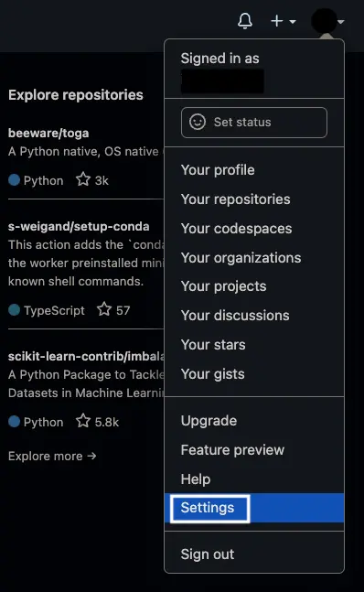Image resolution: width=364 pixels, height=592 pixels.
Task: Click the star icon beside 5.8k
Action: coord(83,421)
